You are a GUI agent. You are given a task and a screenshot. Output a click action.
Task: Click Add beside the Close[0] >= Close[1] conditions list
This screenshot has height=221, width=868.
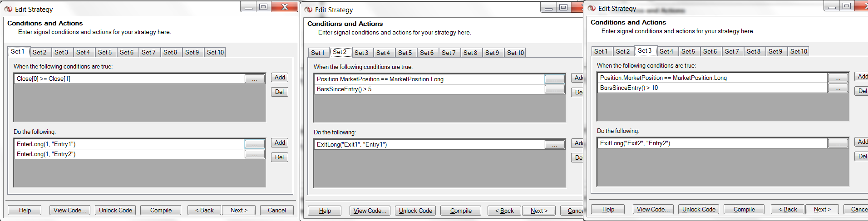coord(280,78)
